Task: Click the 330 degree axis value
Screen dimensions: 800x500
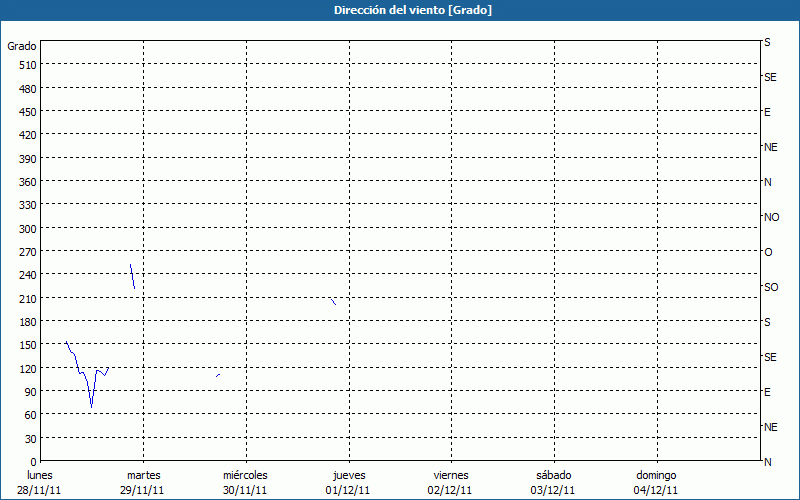Action: coord(28,205)
